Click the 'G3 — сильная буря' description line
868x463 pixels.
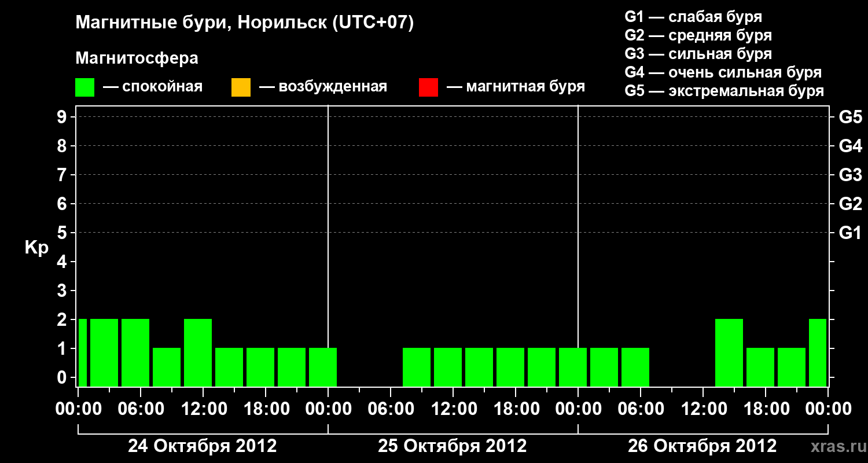click(x=698, y=54)
